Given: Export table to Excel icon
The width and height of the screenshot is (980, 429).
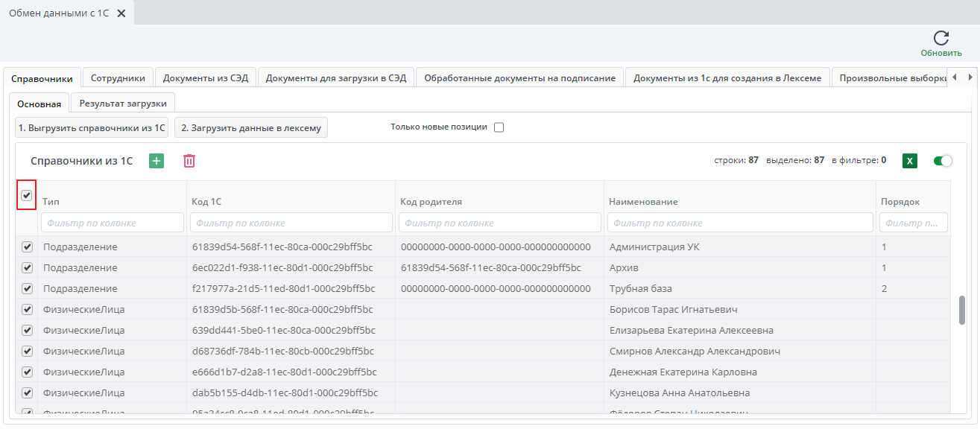Looking at the screenshot, I should [x=909, y=161].
